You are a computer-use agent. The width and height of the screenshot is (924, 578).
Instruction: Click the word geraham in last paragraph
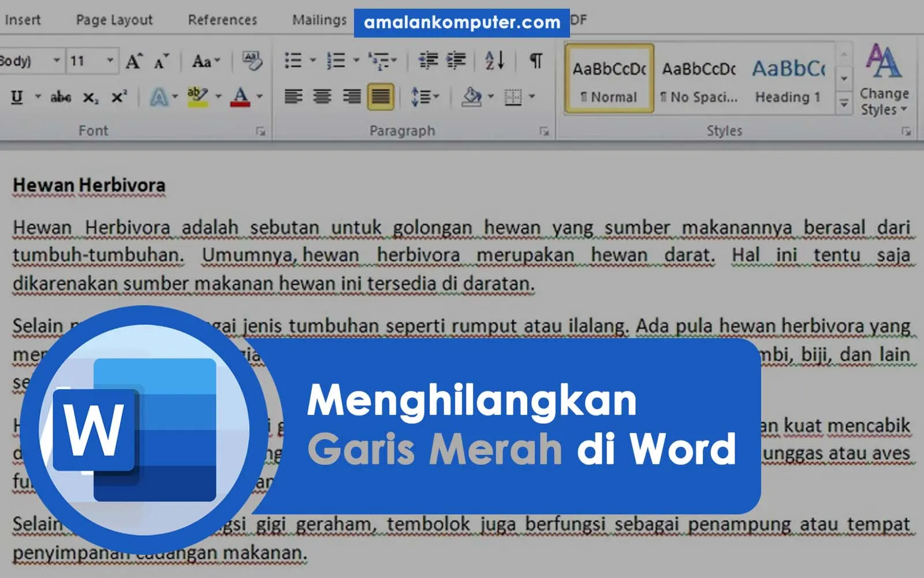coord(336,525)
